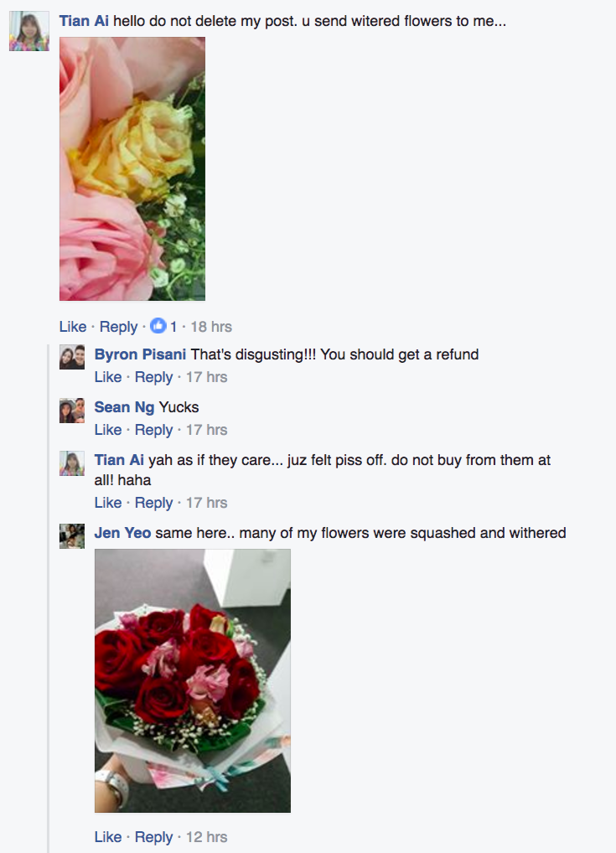The width and height of the screenshot is (616, 853).
Task: Open Tian Ai's small avatar in reply thread
Action: 72,463
